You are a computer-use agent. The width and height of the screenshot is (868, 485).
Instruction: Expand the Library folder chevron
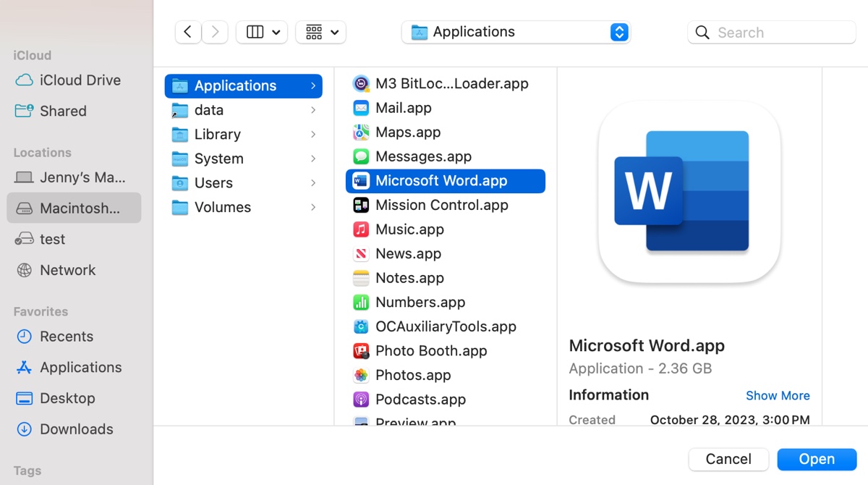tap(313, 135)
